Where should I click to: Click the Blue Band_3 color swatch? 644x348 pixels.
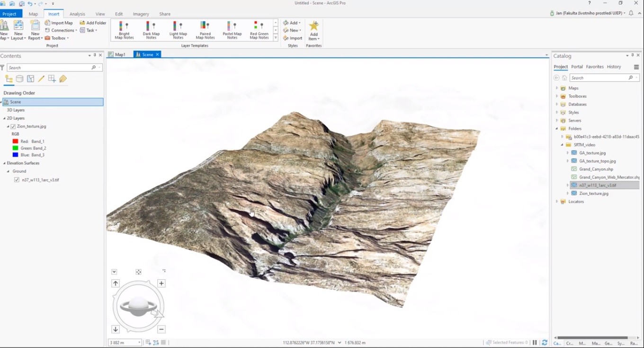[15, 155]
